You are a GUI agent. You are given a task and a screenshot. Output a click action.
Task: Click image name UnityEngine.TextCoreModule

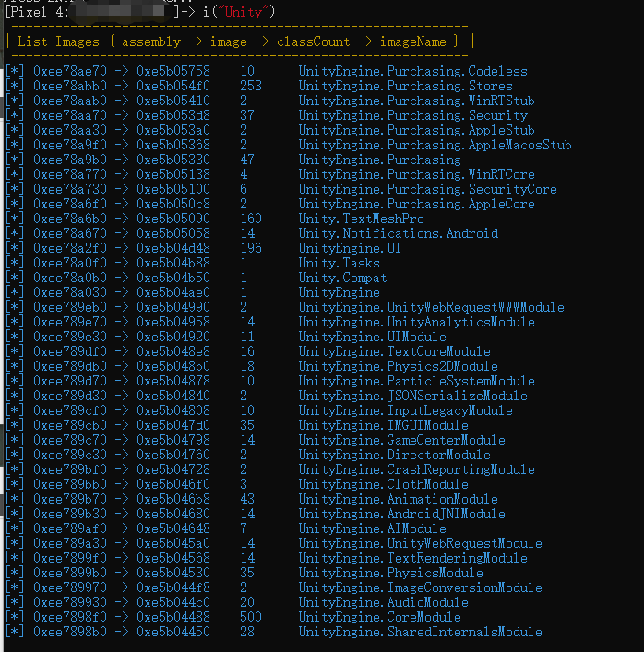[394, 351]
